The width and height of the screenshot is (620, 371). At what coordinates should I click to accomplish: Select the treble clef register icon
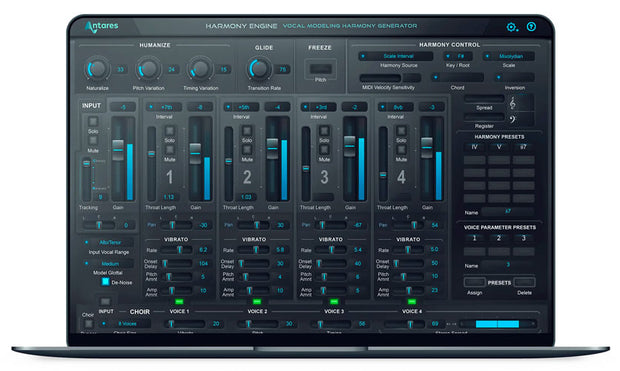pyautogui.click(x=513, y=104)
